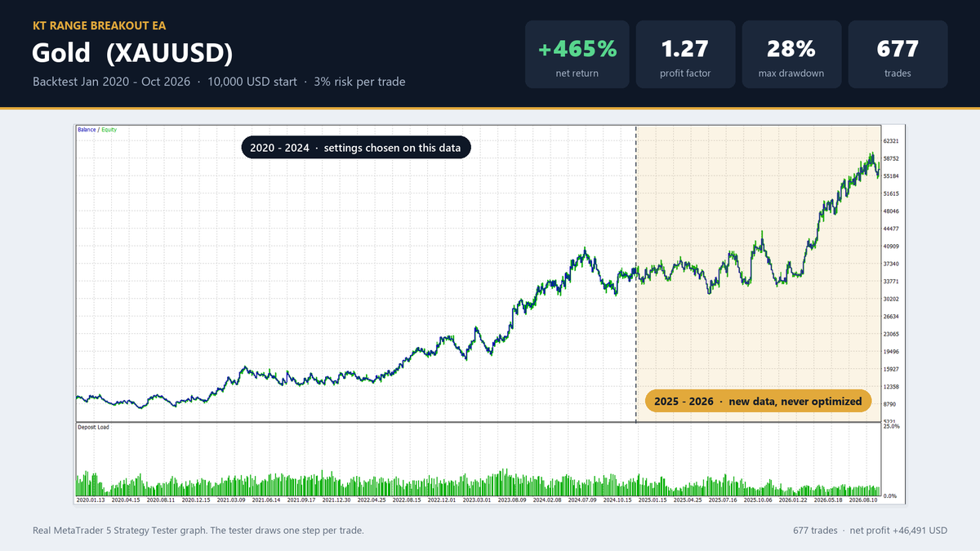Click the 677 trades stat card
The image size is (980, 551).
898,54
